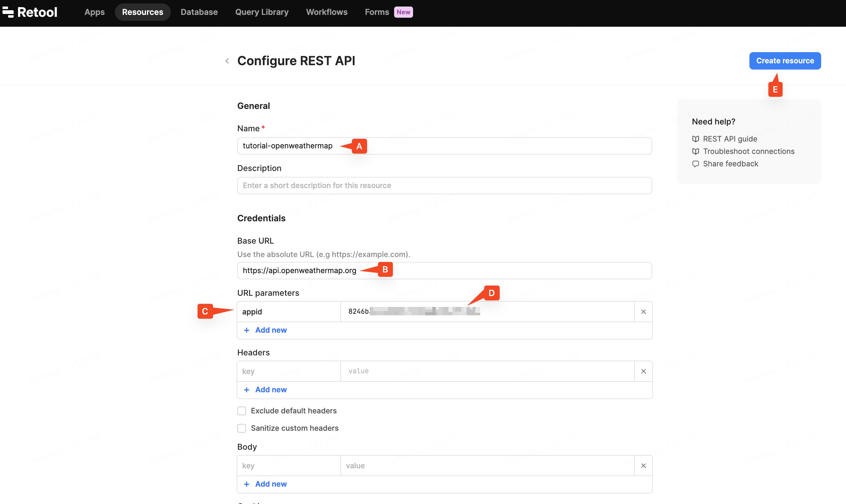
Task: Click plus icon under Headers section
Action: point(247,390)
